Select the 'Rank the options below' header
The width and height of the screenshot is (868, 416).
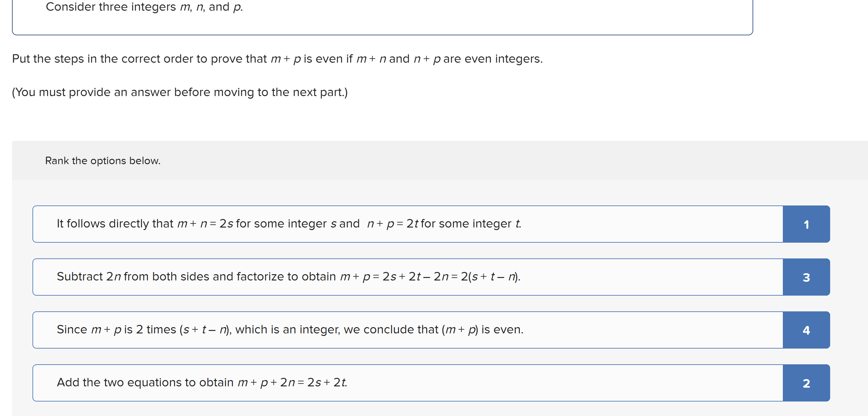point(103,161)
